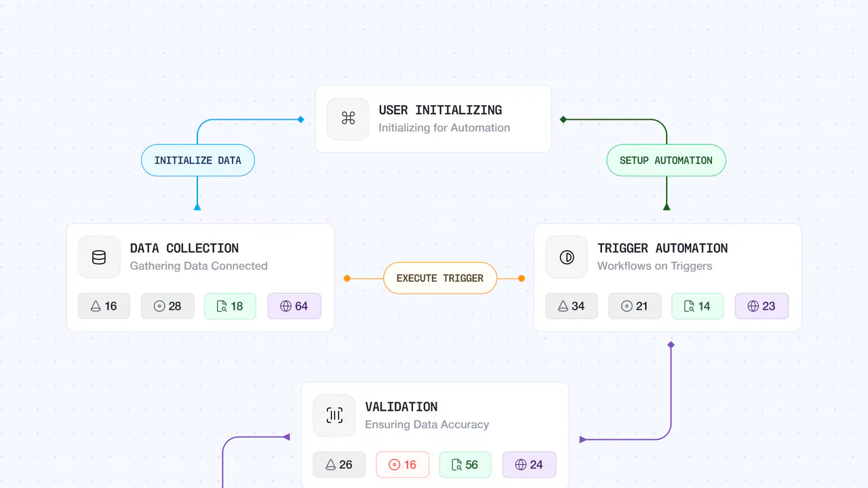
Task: Open the green 14 badge in Trigger Automation
Action: [697, 306]
